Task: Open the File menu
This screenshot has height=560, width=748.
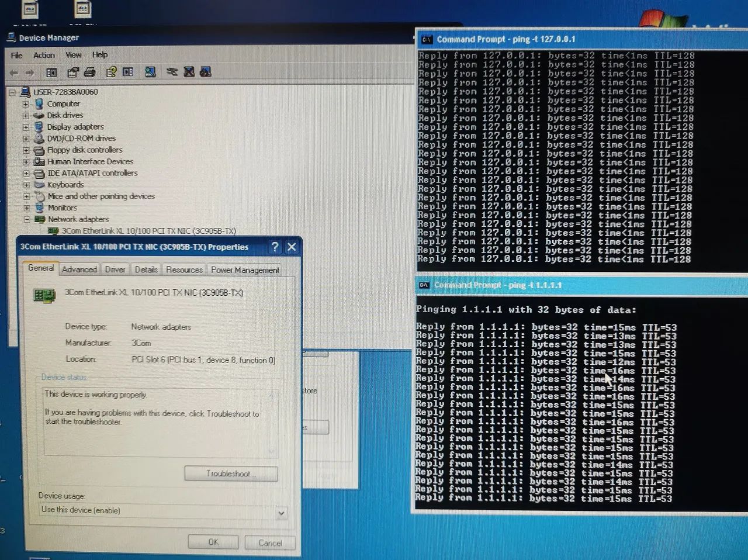Action: click(16, 56)
